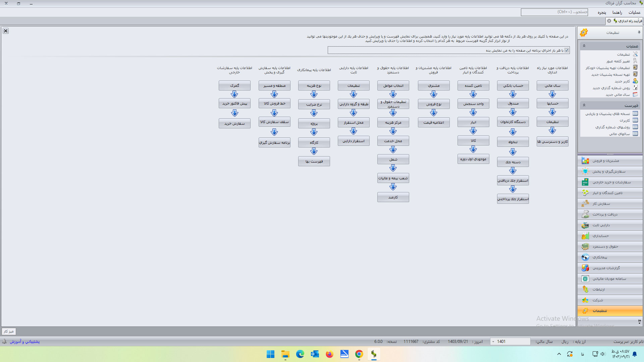Expand the sidebar overflow chevron at the bottom
This screenshot has height=362, width=644.
639,321
